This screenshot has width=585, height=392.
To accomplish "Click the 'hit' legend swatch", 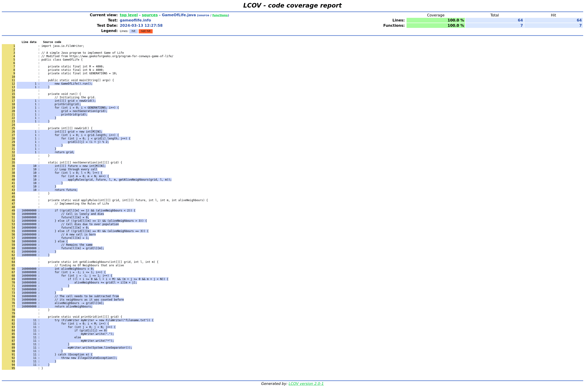I will (x=133, y=31).
